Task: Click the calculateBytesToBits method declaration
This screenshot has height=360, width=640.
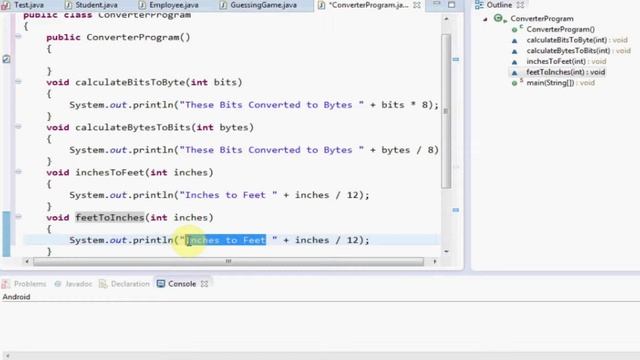Action: click(x=150, y=127)
